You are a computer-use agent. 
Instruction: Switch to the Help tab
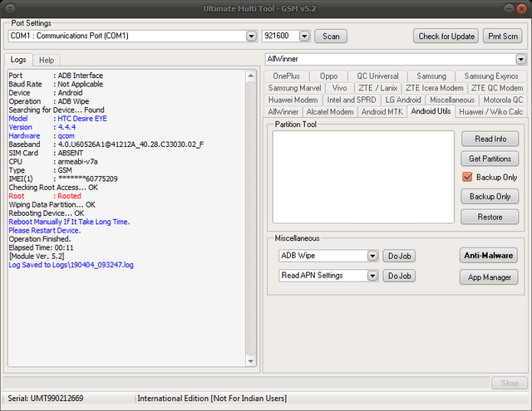coord(47,61)
